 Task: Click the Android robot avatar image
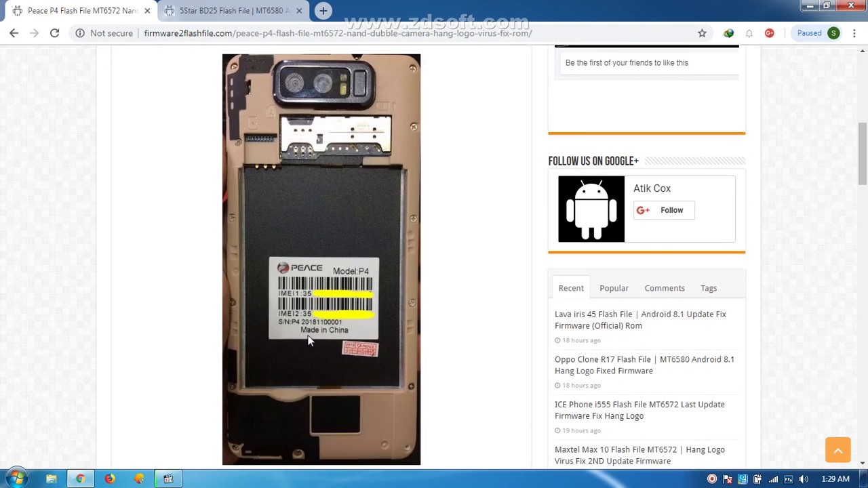click(591, 209)
